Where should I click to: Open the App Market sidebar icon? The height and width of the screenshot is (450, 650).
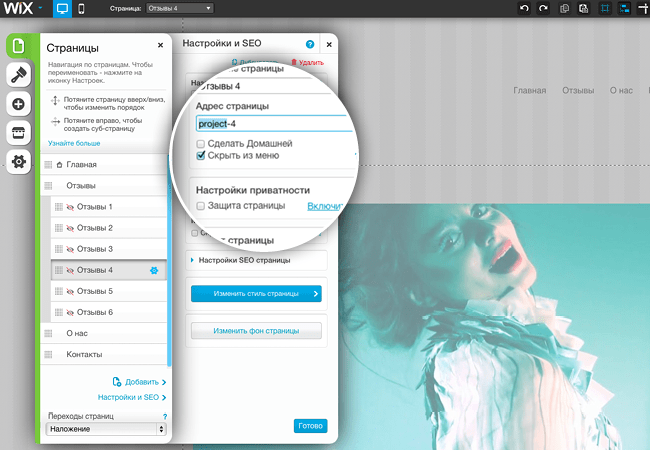[19, 133]
